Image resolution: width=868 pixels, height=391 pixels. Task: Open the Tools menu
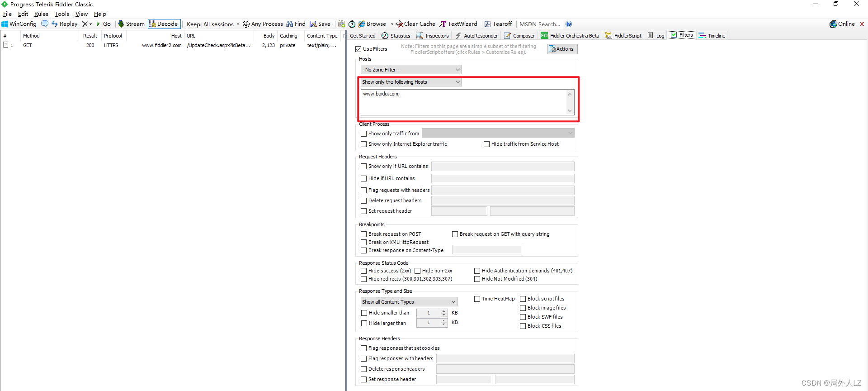(x=62, y=14)
